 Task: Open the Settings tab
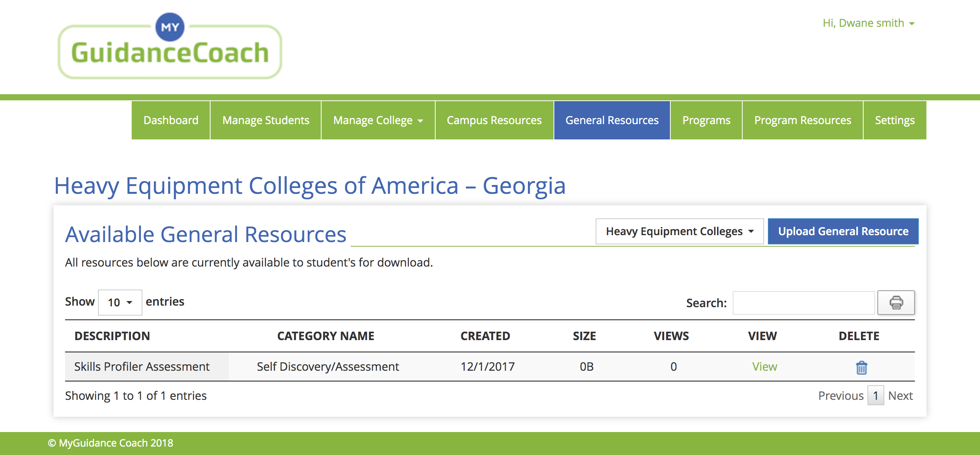pyautogui.click(x=895, y=120)
